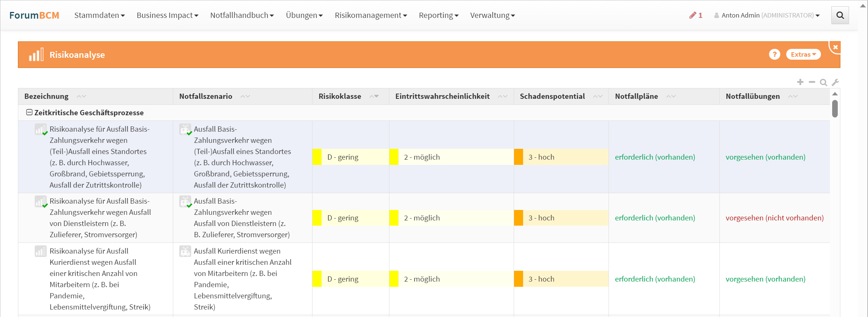Open the Risikomanagement menu
The height and width of the screenshot is (317, 868).
pyautogui.click(x=370, y=15)
